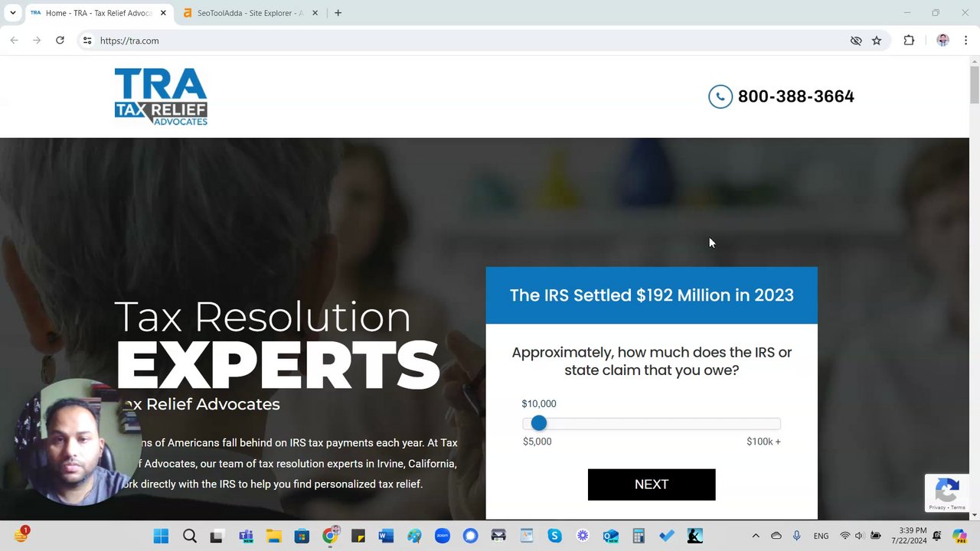This screenshot has height=551, width=980.
Task: Open Copilot preview icon in taskbar
Action: point(960,536)
